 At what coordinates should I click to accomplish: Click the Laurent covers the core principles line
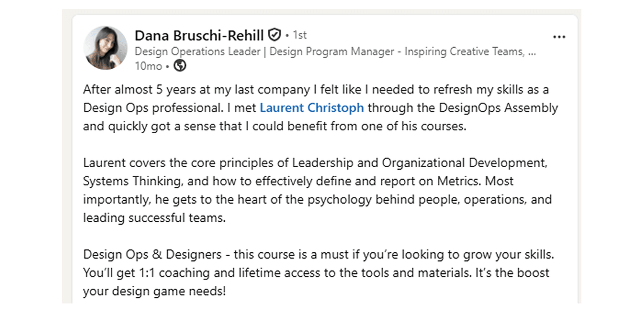(x=315, y=163)
